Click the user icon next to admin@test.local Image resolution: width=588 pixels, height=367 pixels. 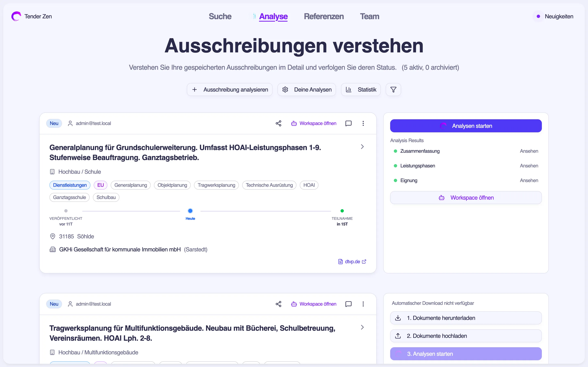tap(70, 123)
